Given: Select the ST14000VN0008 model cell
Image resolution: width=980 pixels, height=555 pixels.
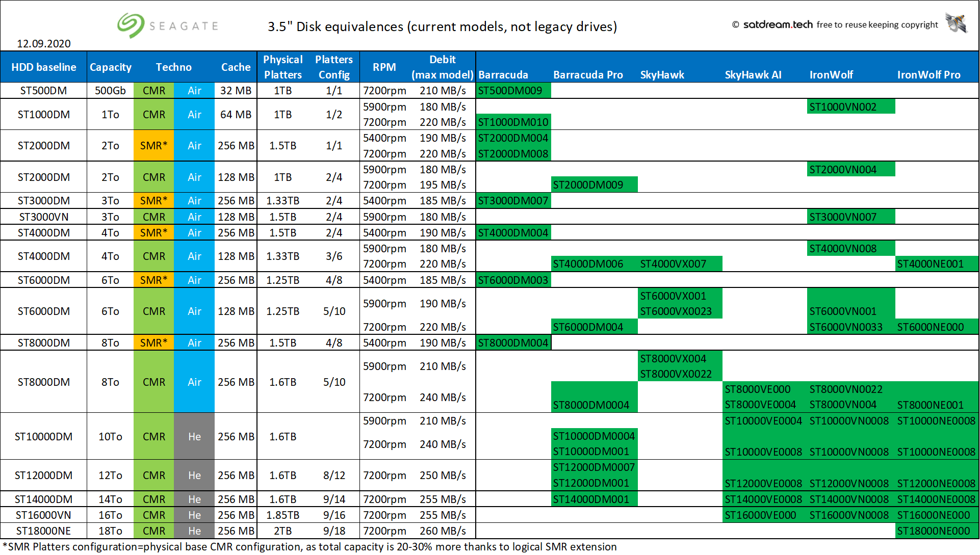Looking at the screenshot, I should pos(851,499).
